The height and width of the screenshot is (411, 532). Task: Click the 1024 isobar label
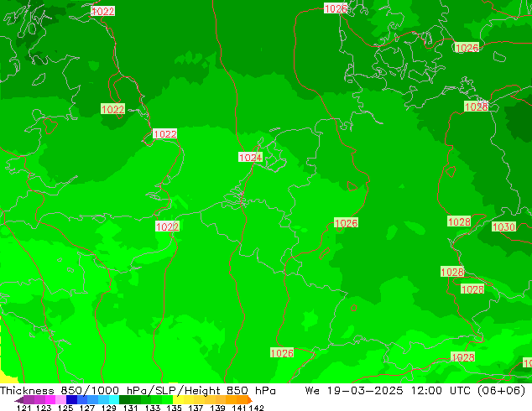(x=250, y=158)
